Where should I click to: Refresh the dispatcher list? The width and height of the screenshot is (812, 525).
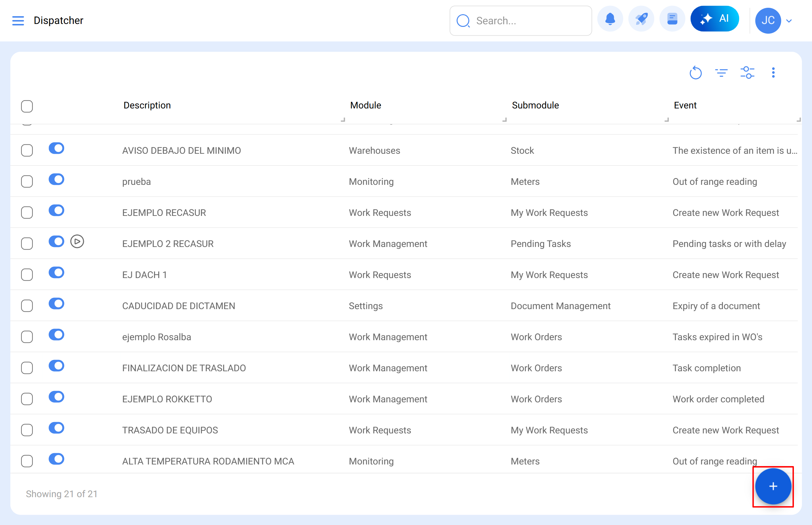695,73
